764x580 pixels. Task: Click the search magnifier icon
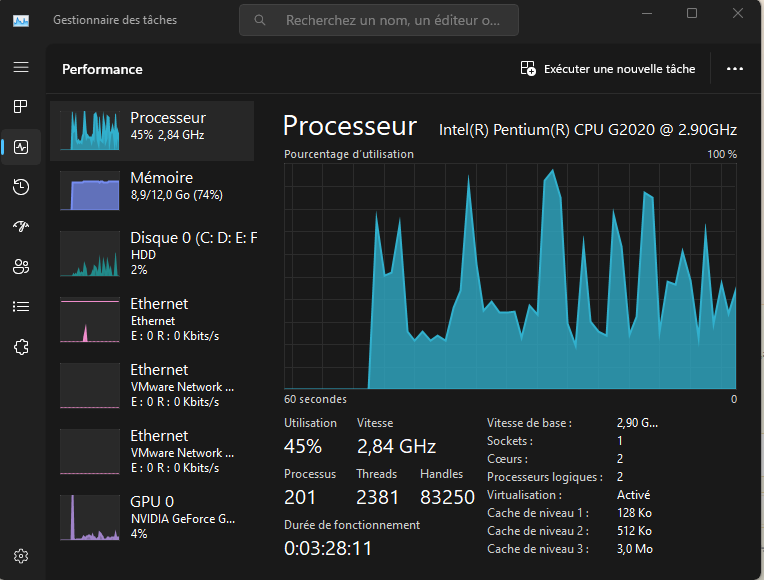coord(260,20)
